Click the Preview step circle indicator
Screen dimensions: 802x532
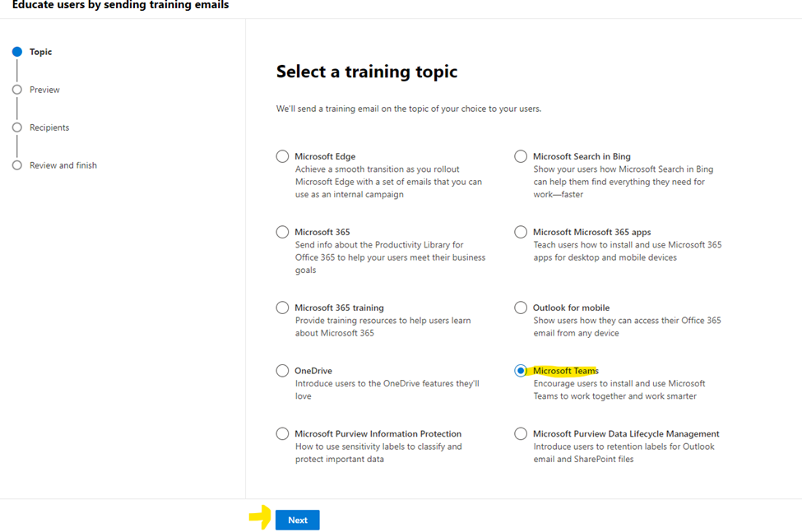(x=17, y=90)
